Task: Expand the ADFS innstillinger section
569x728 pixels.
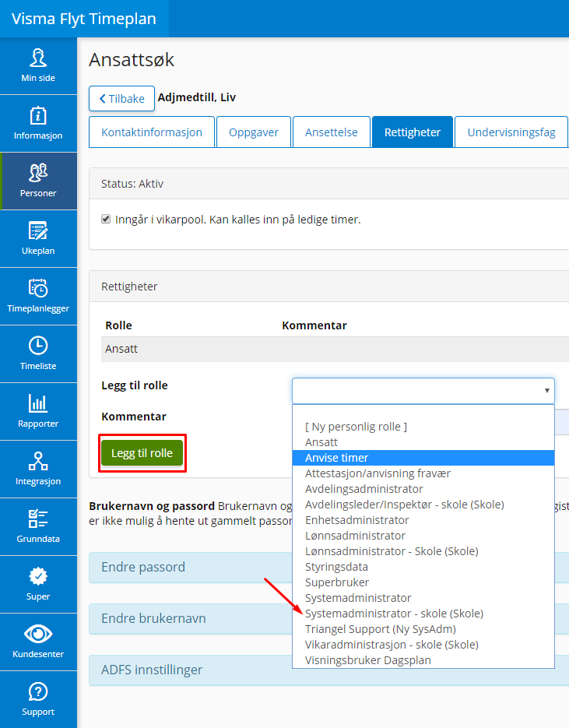Action: (329, 670)
